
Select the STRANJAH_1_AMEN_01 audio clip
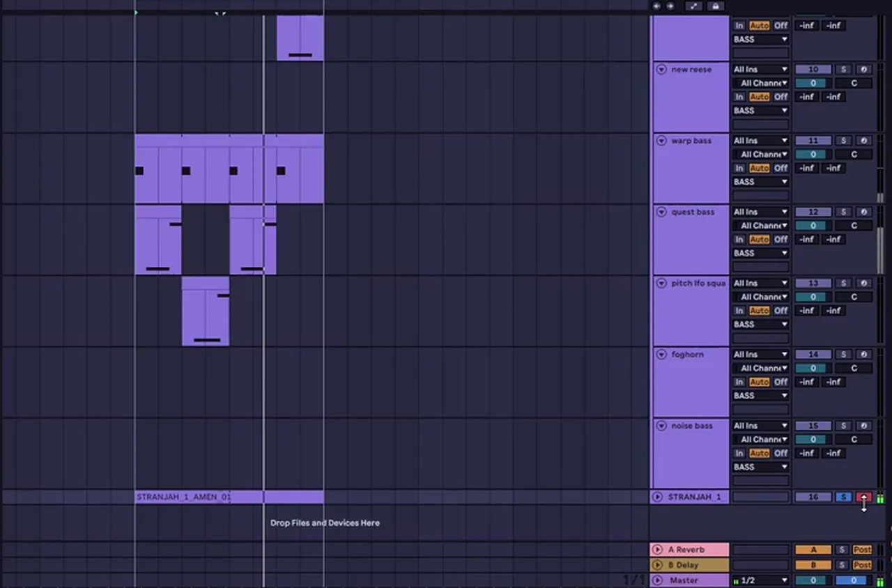[x=229, y=497]
